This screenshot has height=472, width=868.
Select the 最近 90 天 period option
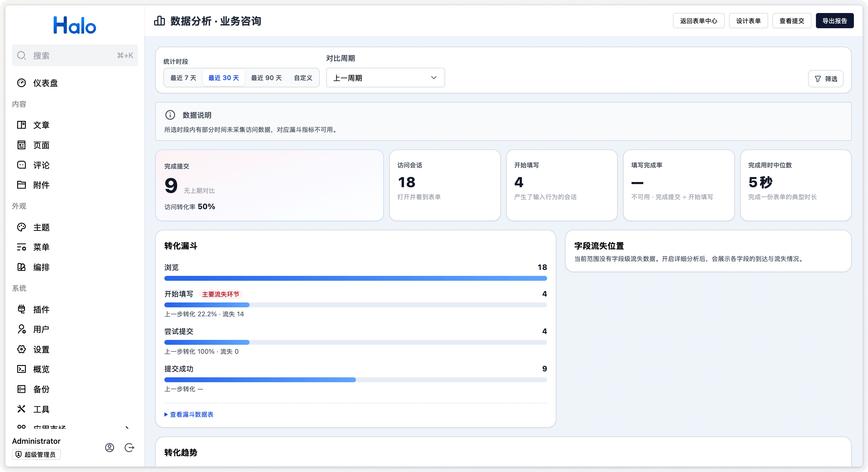(267, 78)
